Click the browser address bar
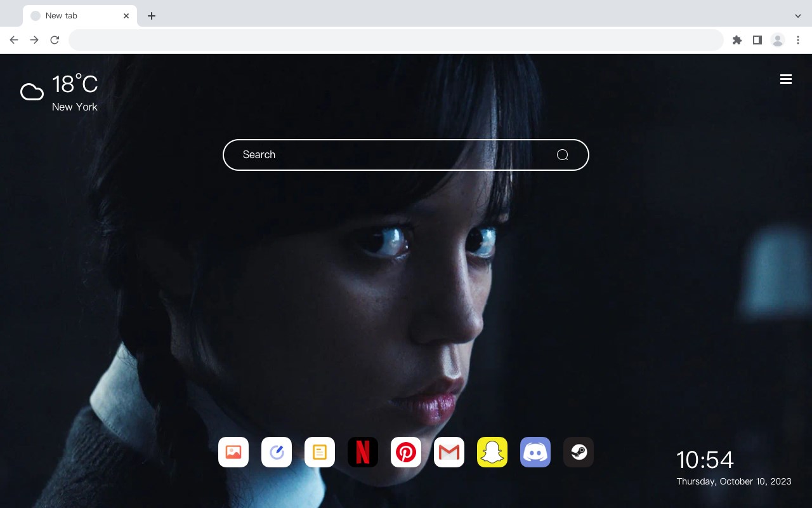Screen dimensions: 812x508 coord(396,40)
